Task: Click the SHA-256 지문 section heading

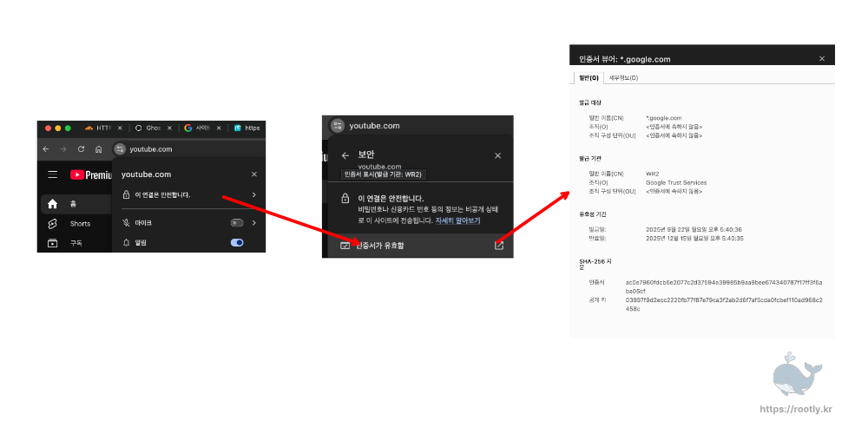Action: 595,264
